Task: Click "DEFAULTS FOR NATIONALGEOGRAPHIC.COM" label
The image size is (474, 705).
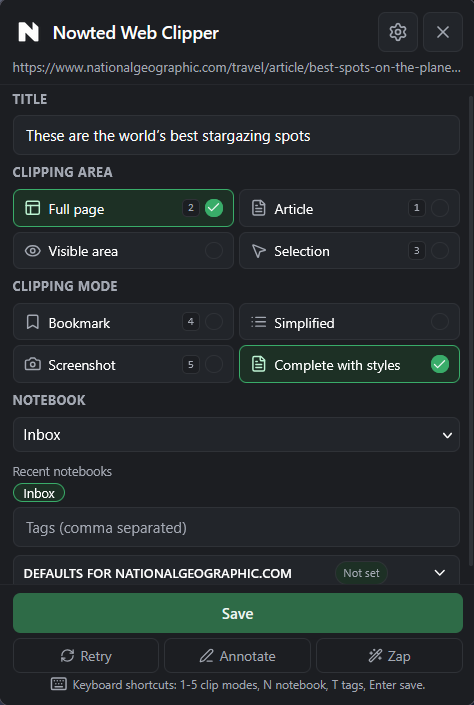Action: (x=157, y=573)
